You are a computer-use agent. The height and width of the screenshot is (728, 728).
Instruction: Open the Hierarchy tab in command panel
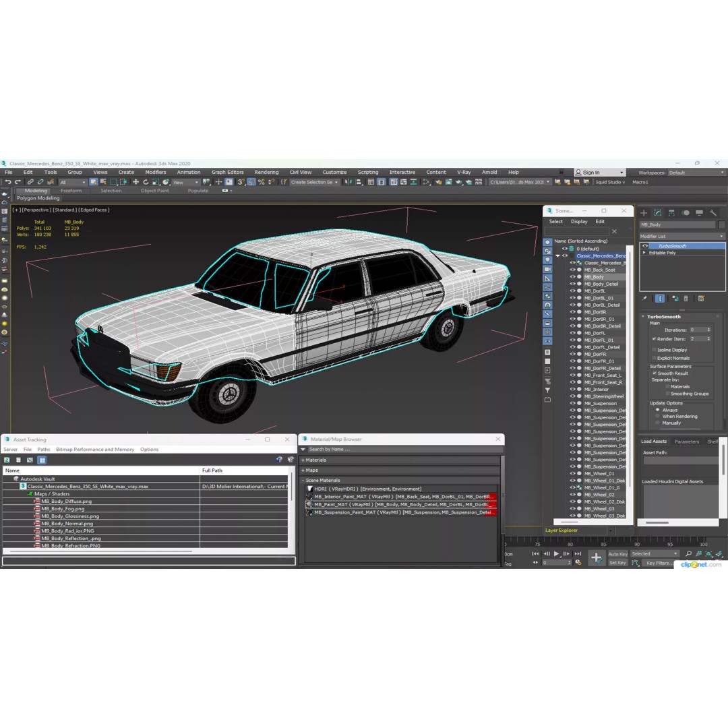click(671, 212)
